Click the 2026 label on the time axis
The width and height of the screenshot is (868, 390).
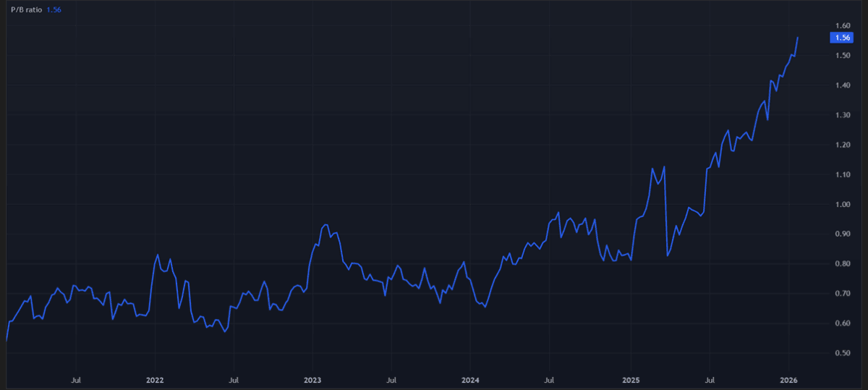pos(788,379)
